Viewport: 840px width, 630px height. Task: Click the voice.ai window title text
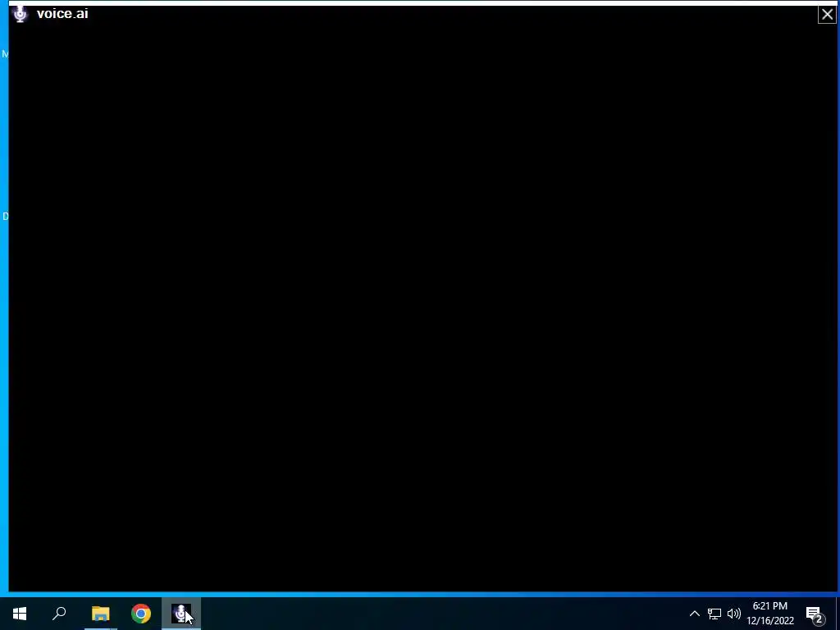[62, 14]
